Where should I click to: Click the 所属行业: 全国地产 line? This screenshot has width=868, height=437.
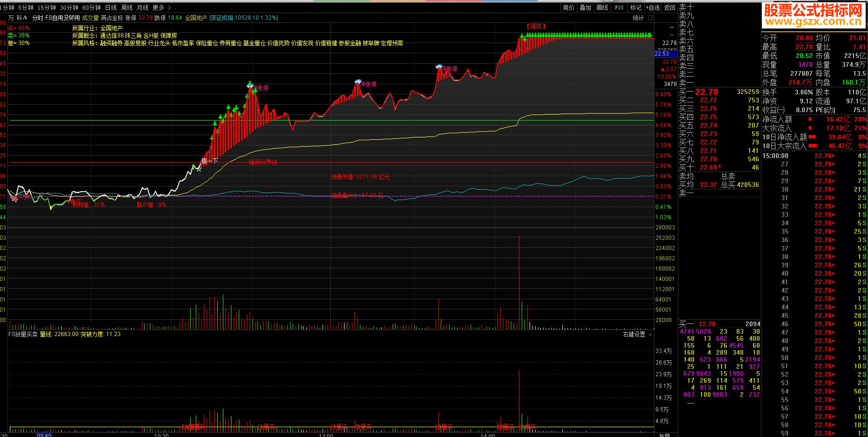pos(97,28)
